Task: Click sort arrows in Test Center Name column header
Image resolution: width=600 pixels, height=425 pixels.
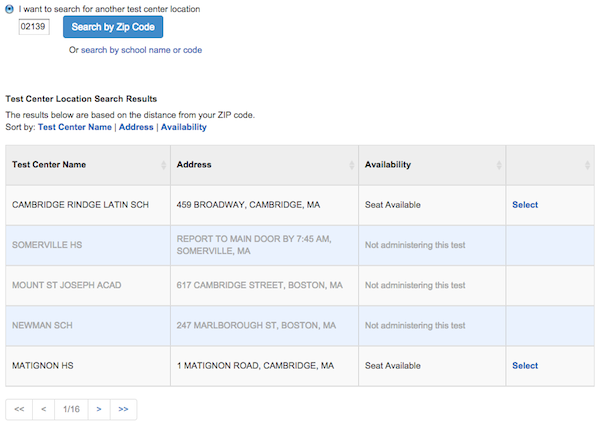Action: click(162, 165)
